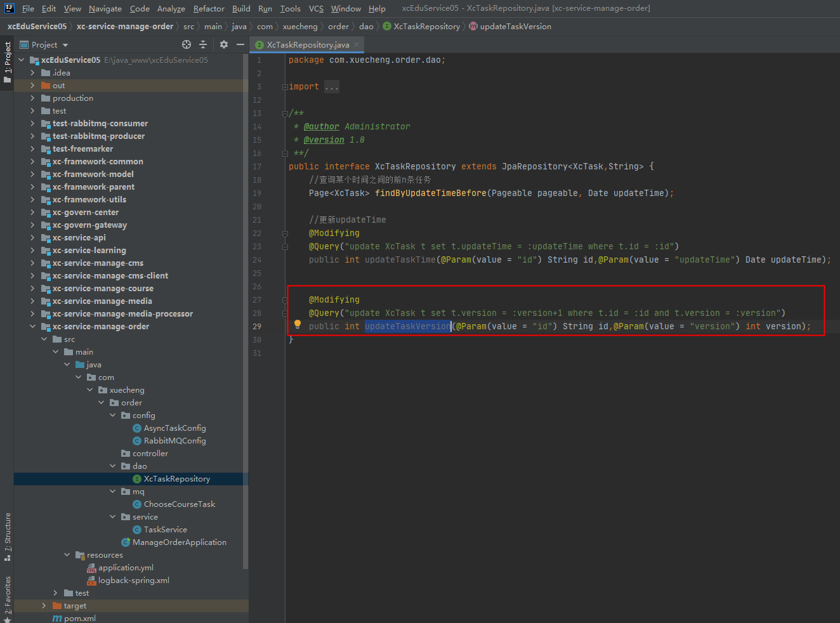Toggle the 1: Project side tool button
Viewport: 840px width, 623px height.
tap(7, 62)
